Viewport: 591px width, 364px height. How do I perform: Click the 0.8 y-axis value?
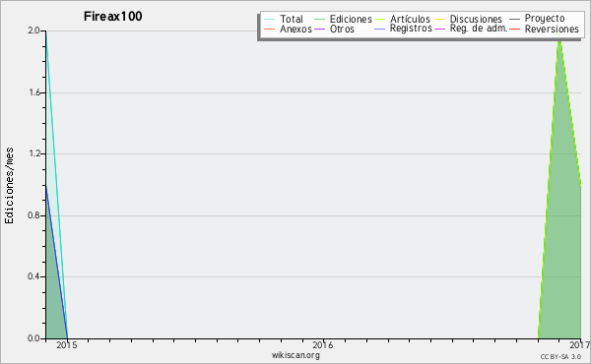[33, 215]
